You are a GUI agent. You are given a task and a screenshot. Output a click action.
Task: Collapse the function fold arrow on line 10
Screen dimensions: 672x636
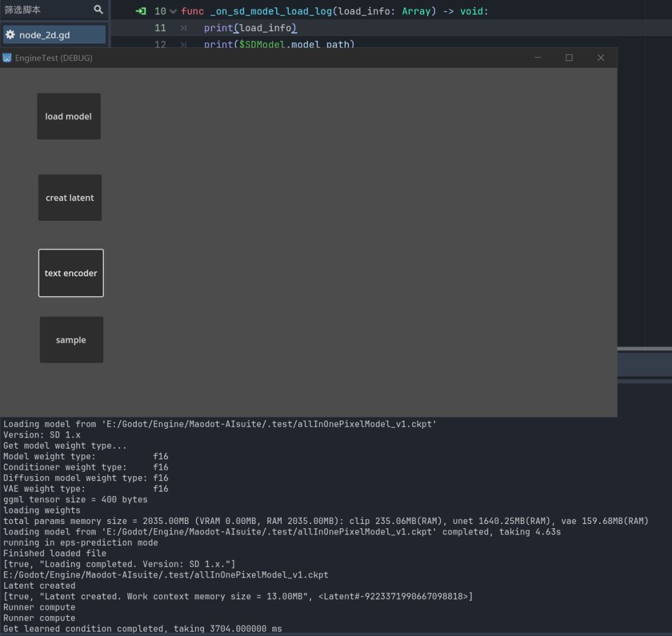pyautogui.click(x=173, y=12)
